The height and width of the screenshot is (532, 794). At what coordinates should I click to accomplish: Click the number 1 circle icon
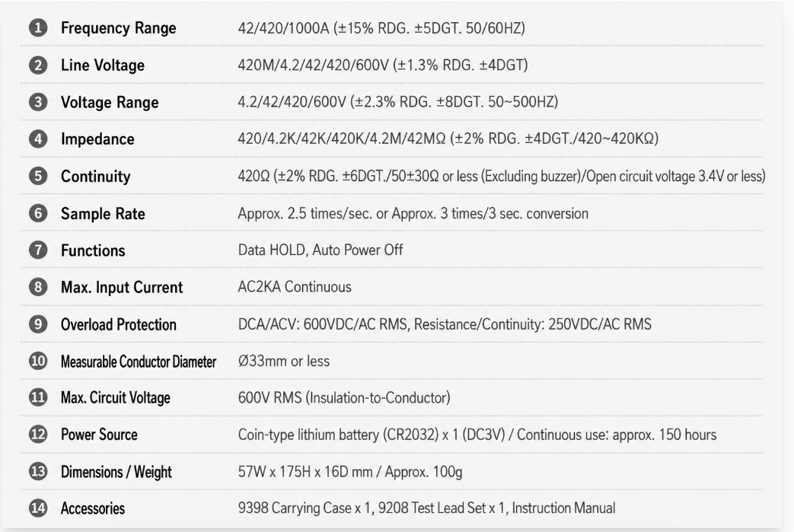[x=38, y=28]
